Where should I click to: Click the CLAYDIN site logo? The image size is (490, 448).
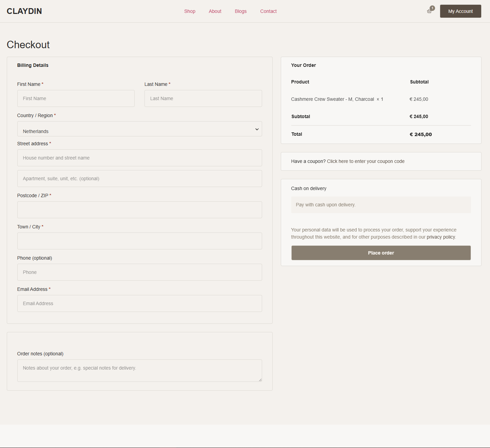[x=24, y=11]
